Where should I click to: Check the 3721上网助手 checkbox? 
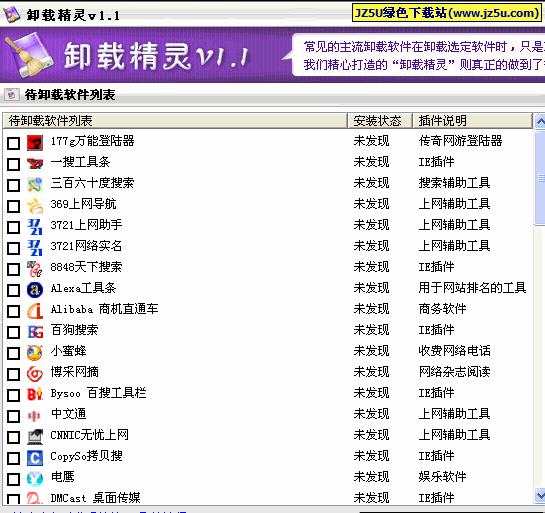pos(14,227)
